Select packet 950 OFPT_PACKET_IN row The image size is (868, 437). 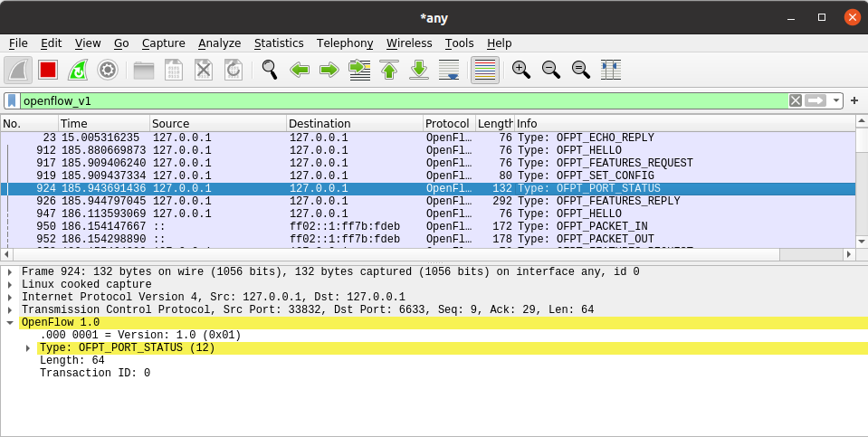pyautogui.click(x=428, y=227)
